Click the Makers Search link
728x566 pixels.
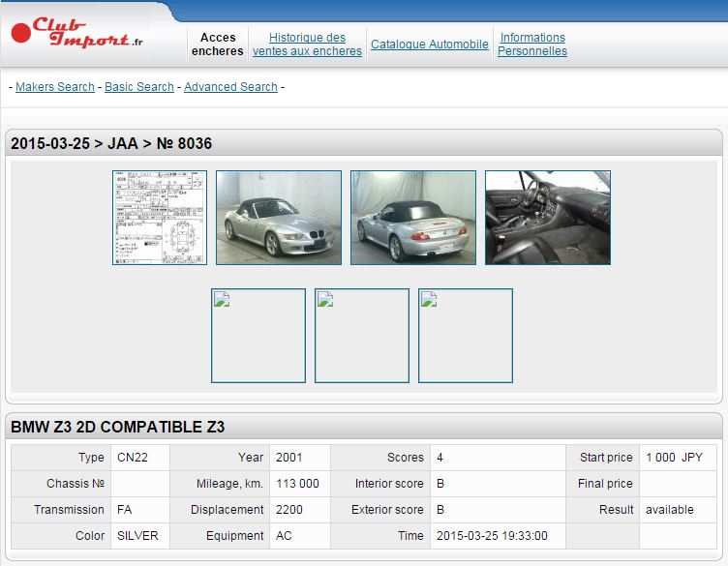click(55, 87)
